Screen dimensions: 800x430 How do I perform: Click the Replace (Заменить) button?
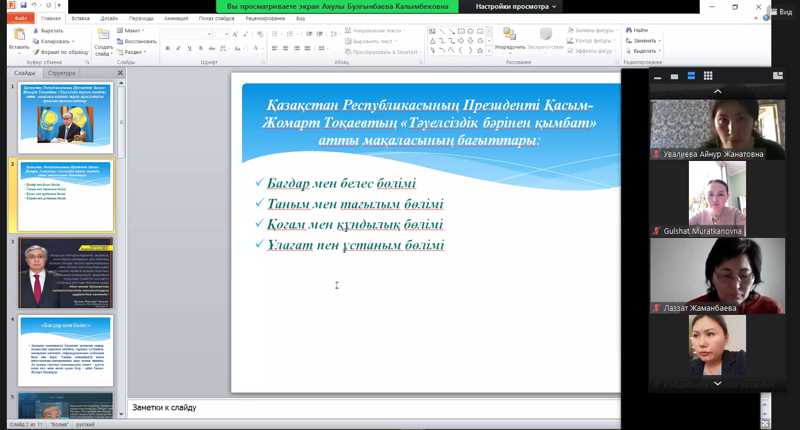coord(644,41)
